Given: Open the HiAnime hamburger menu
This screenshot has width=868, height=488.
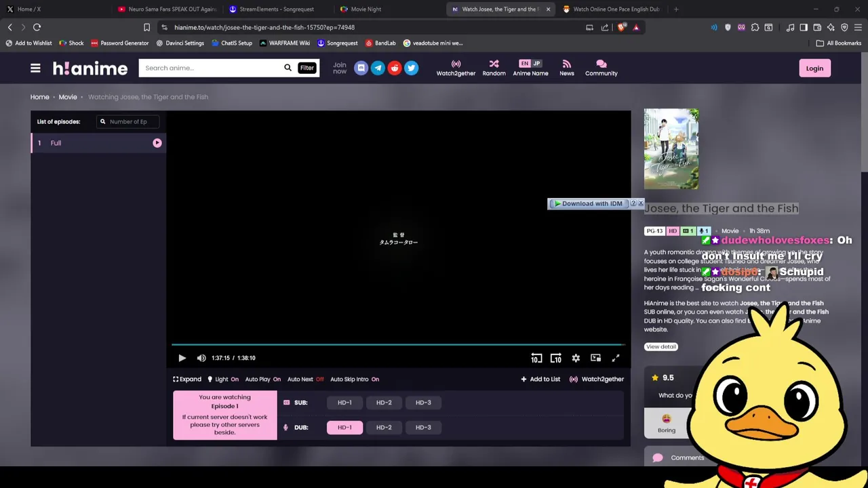Looking at the screenshot, I should (35, 68).
